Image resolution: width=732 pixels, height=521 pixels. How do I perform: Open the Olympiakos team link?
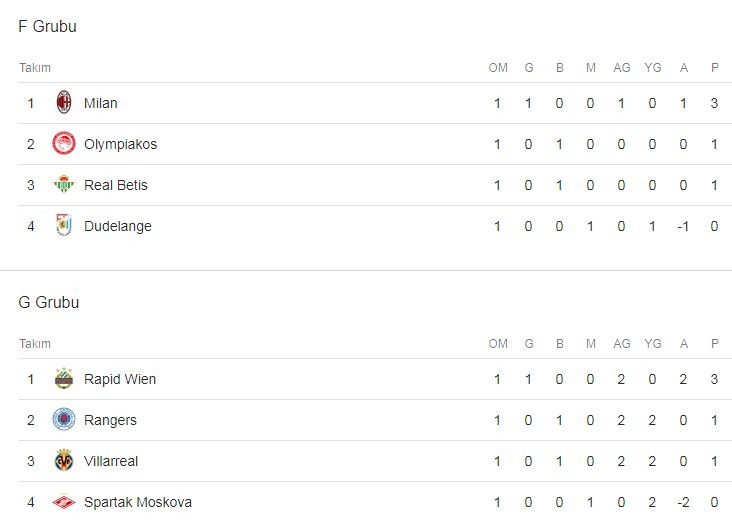120,144
